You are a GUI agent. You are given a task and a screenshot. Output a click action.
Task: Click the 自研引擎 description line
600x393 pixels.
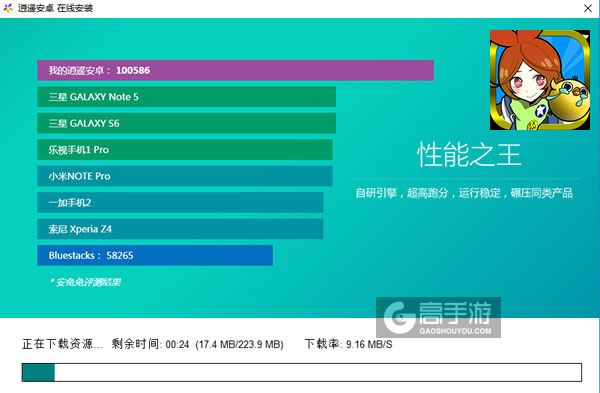[x=464, y=193]
